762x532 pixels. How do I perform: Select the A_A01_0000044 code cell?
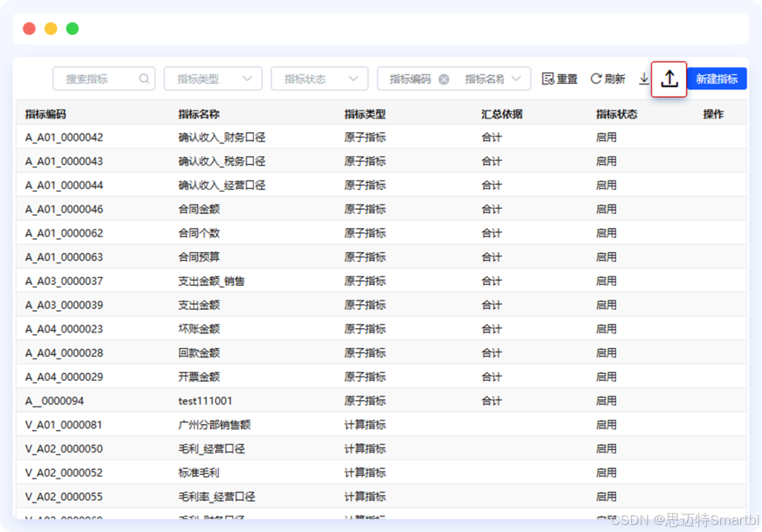tap(64, 185)
